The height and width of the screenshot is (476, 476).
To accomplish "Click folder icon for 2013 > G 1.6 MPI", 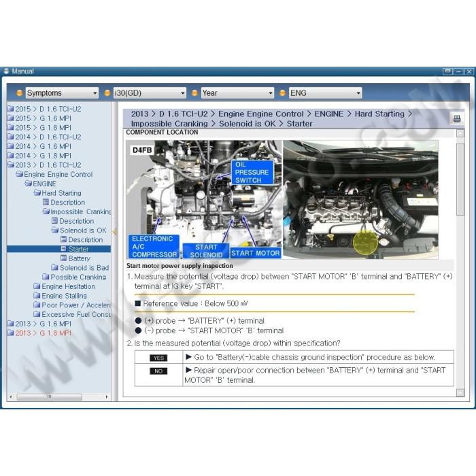I will click(x=10, y=324).
